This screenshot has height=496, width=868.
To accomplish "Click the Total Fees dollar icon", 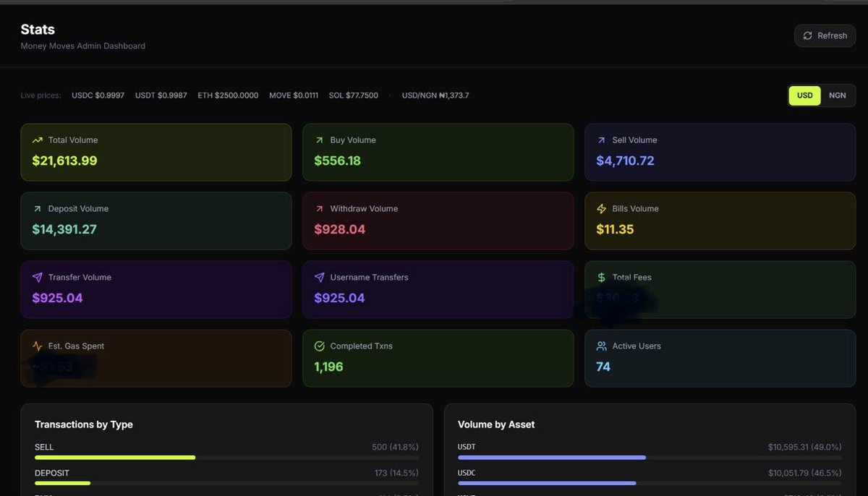I will (x=601, y=278).
